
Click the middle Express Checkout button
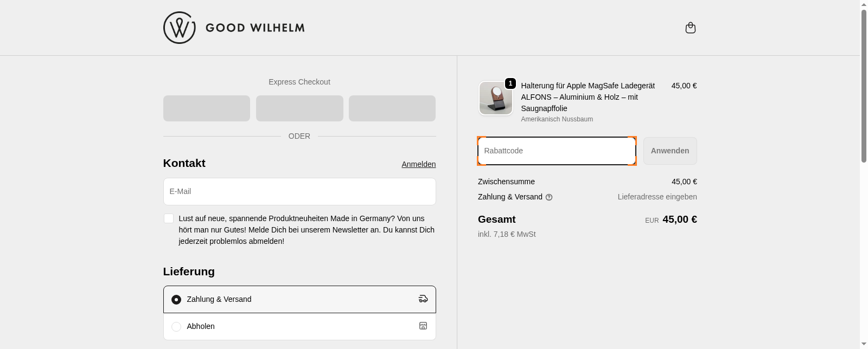(x=299, y=108)
